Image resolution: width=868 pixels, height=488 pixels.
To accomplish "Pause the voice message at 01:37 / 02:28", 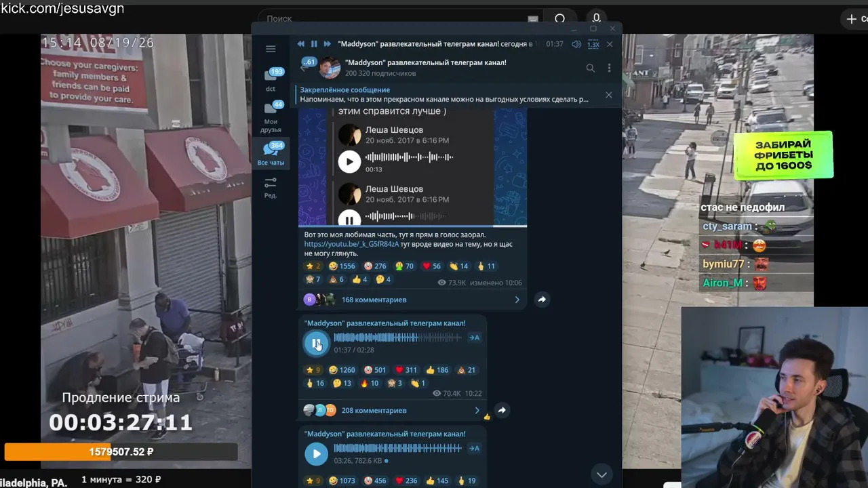I will [x=316, y=343].
